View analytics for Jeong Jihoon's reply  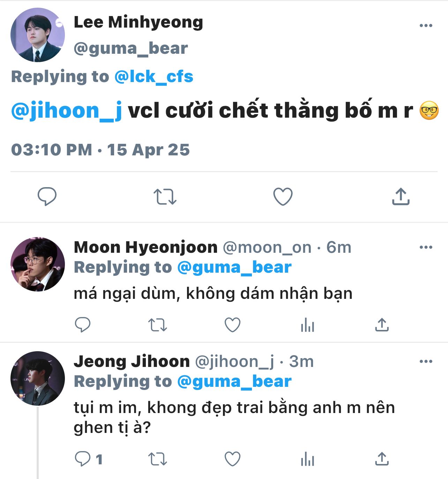click(307, 459)
